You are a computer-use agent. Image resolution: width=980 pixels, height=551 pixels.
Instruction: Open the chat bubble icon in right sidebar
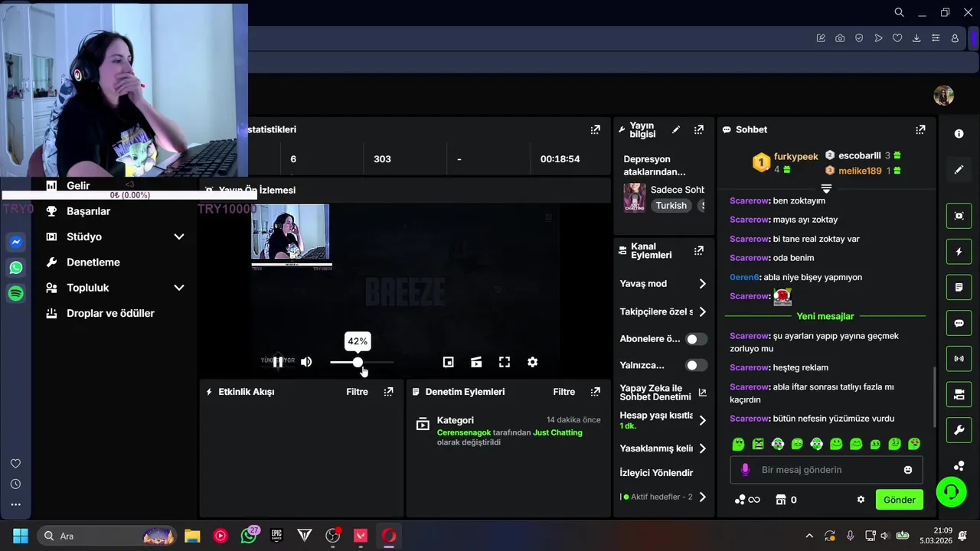click(x=959, y=323)
